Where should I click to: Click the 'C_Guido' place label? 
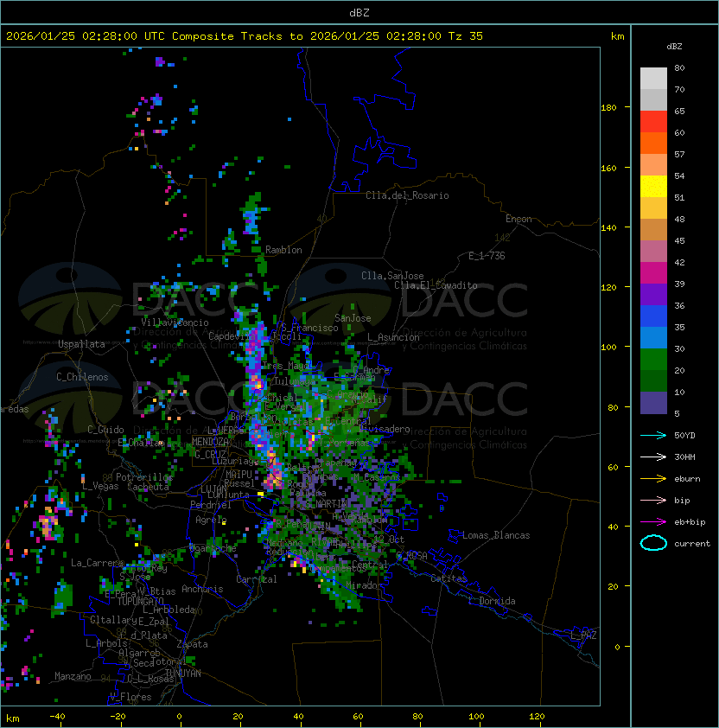coord(105,430)
